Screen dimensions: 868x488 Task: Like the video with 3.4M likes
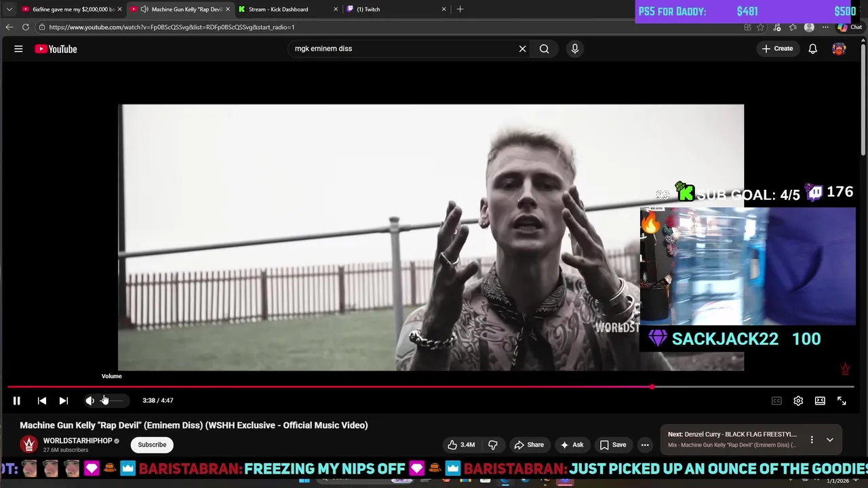pyautogui.click(x=461, y=445)
